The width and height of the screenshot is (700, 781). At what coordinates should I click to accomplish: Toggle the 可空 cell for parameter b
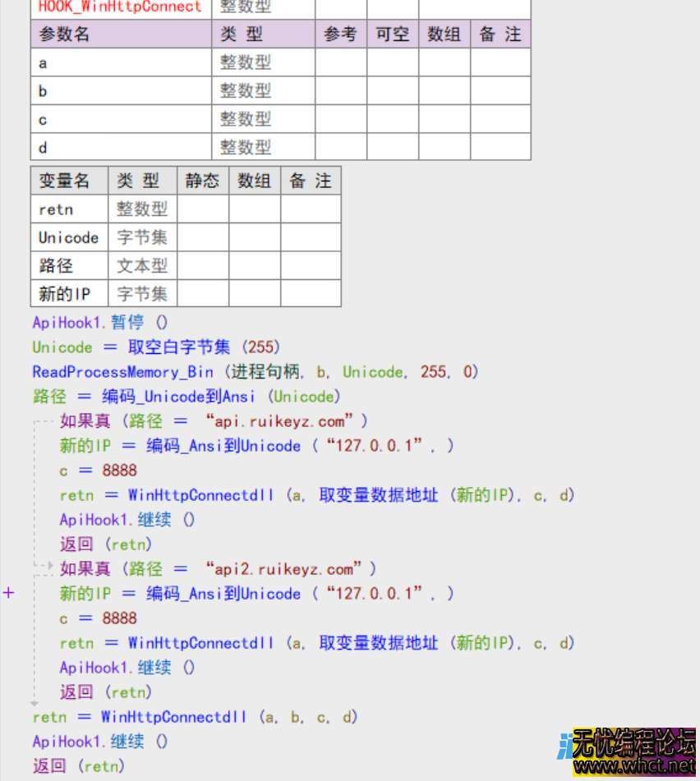[392, 91]
